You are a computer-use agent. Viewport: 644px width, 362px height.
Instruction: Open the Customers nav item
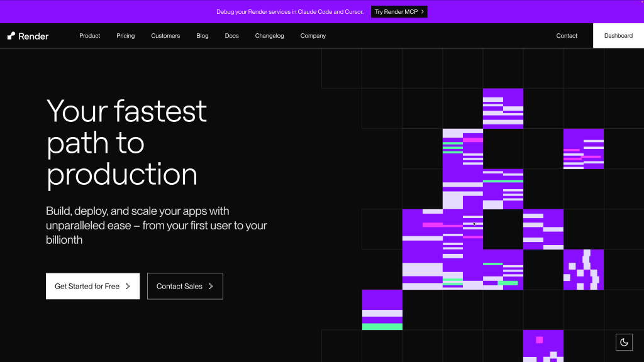(x=165, y=36)
